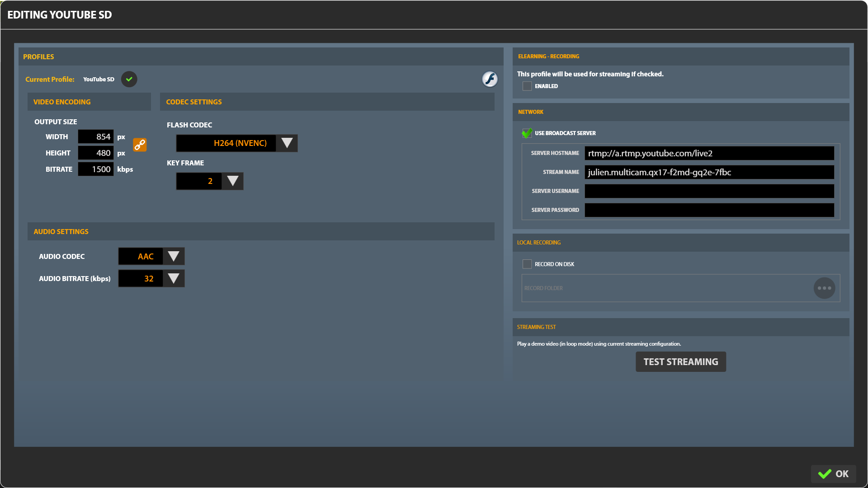Viewport: 868px width, 488px height.
Task: Edit the Server Hostname field
Action: pyautogui.click(x=709, y=153)
